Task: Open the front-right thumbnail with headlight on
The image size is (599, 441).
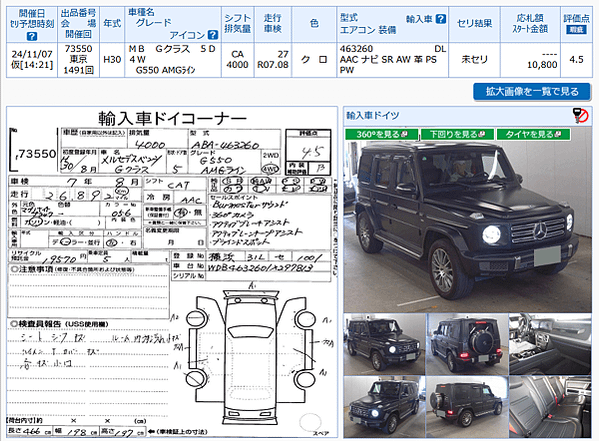Action: (384, 344)
